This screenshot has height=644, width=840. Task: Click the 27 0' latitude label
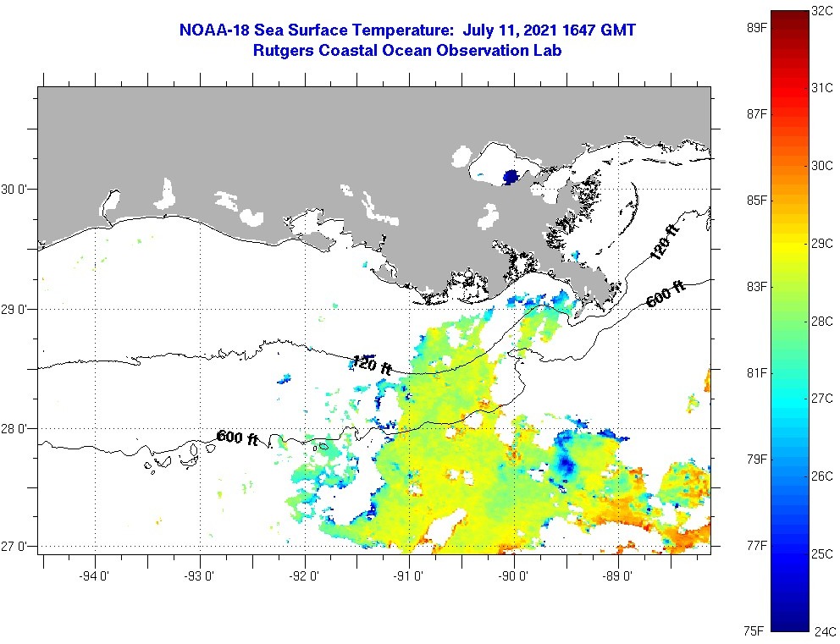pyautogui.click(x=14, y=547)
